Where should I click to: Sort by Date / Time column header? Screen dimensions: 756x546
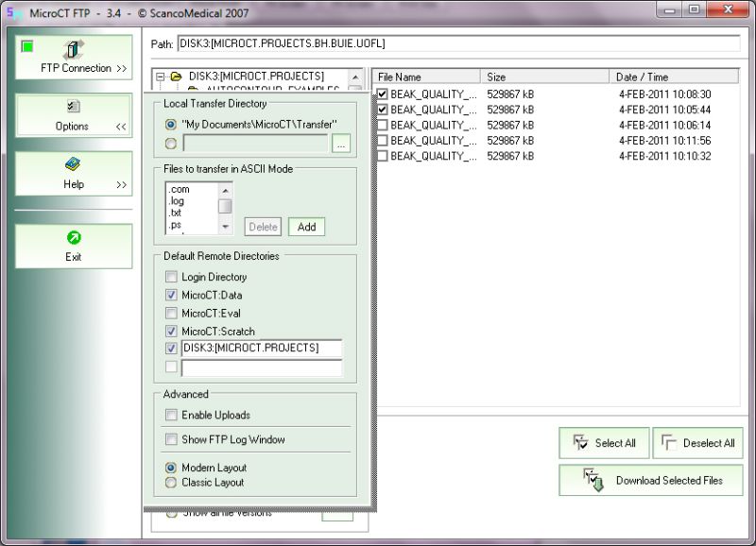674,77
